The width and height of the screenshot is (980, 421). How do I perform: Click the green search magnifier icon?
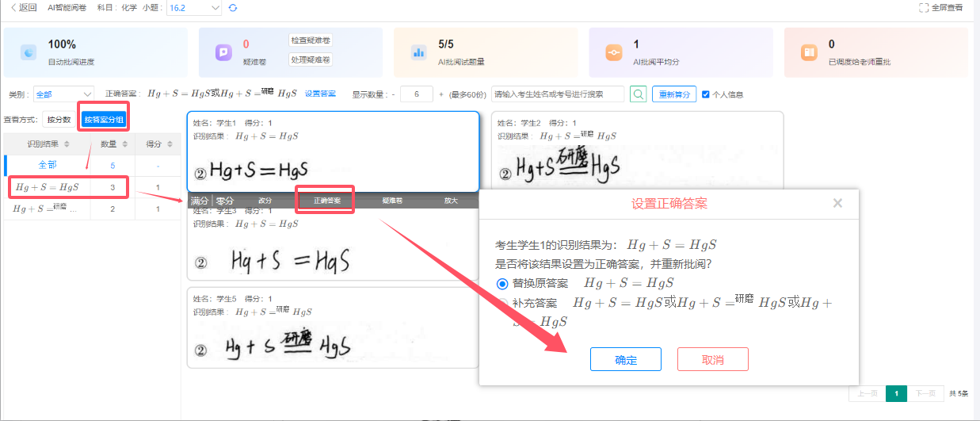[x=638, y=94]
